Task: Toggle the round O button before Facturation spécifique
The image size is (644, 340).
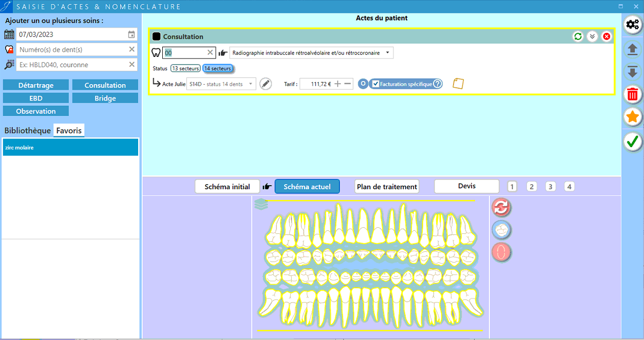Action: click(x=363, y=84)
